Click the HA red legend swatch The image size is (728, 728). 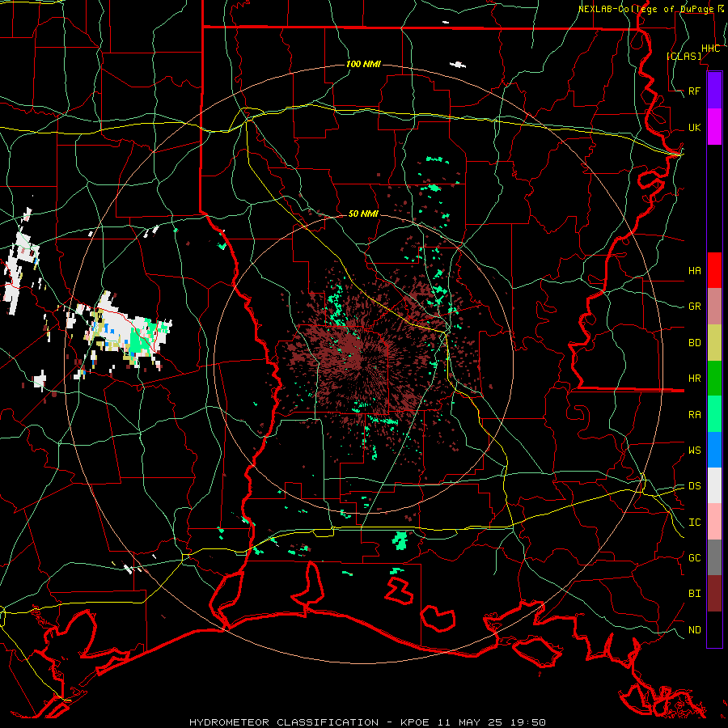point(714,270)
